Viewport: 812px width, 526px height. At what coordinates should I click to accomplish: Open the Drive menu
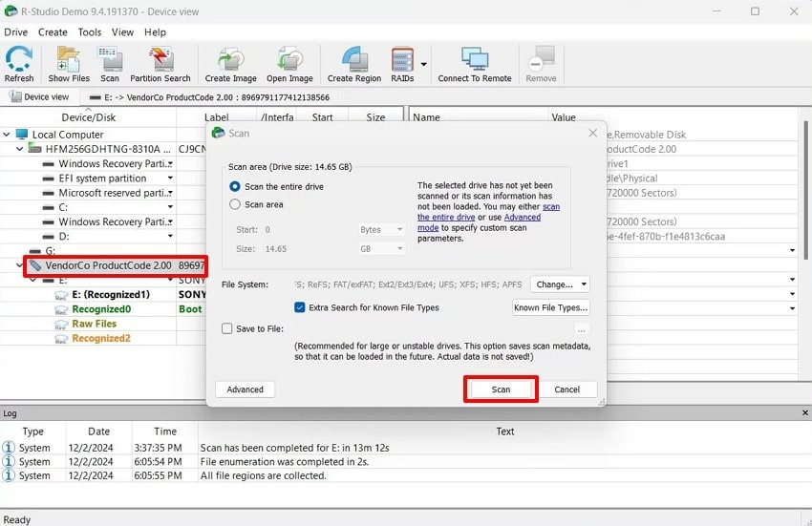click(15, 32)
